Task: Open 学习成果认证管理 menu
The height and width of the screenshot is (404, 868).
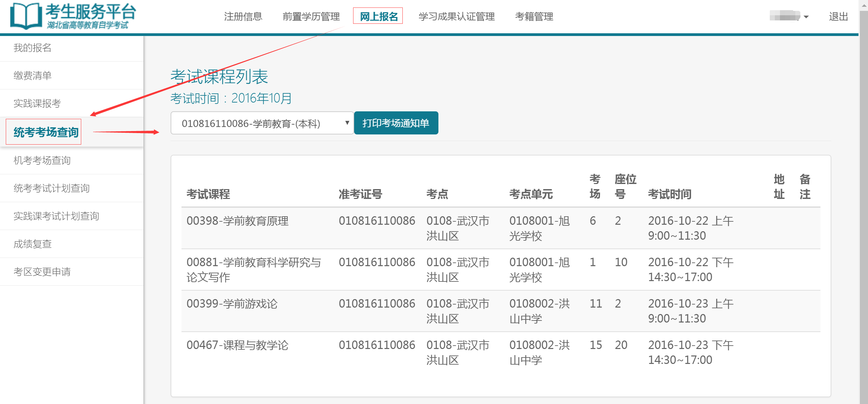Action: (x=456, y=16)
